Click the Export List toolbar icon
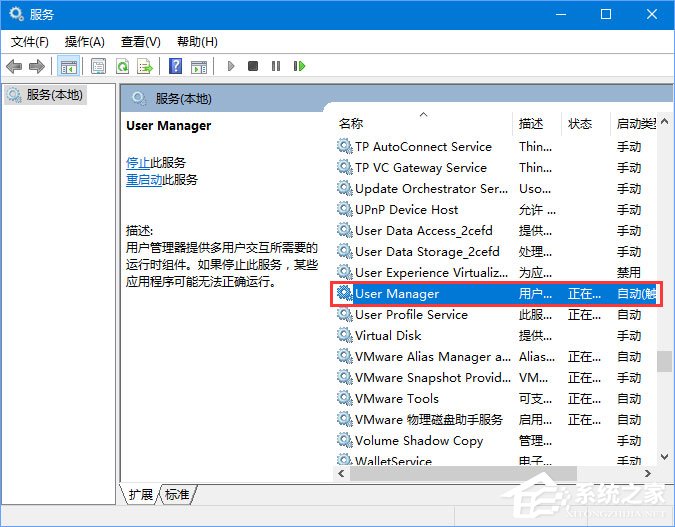The image size is (675, 527). click(x=145, y=66)
